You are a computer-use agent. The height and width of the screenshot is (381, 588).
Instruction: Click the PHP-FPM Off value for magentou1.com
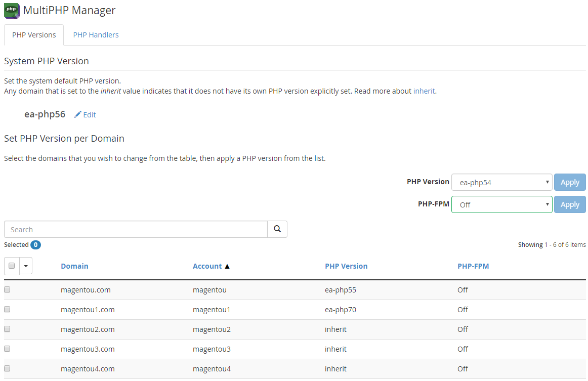463,310
